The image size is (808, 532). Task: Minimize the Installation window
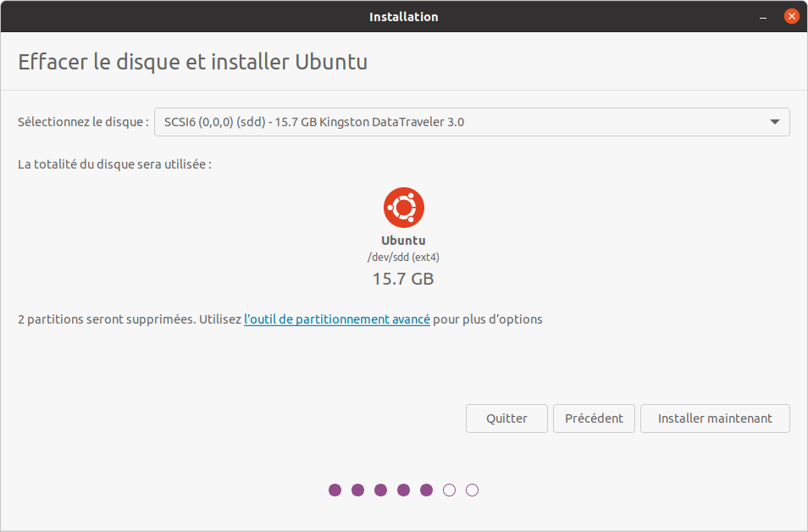(x=762, y=17)
